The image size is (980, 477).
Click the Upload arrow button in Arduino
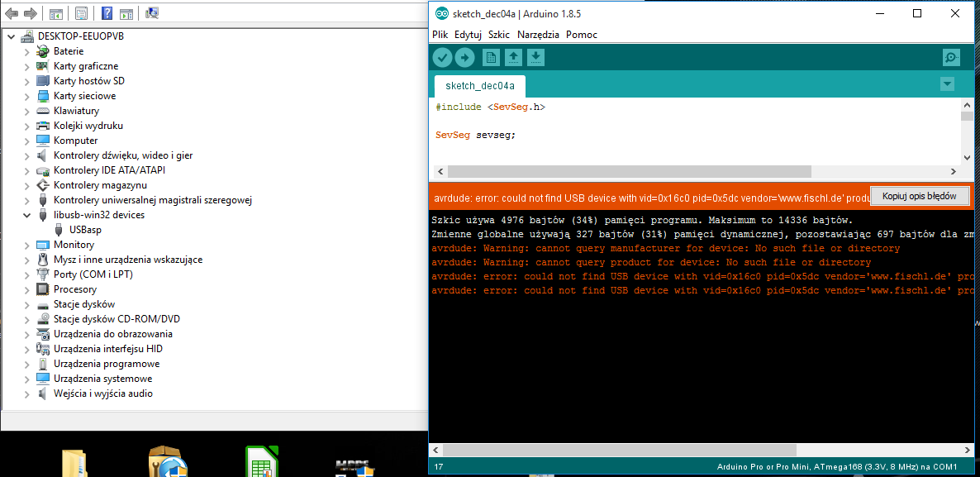click(x=464, y=58)
